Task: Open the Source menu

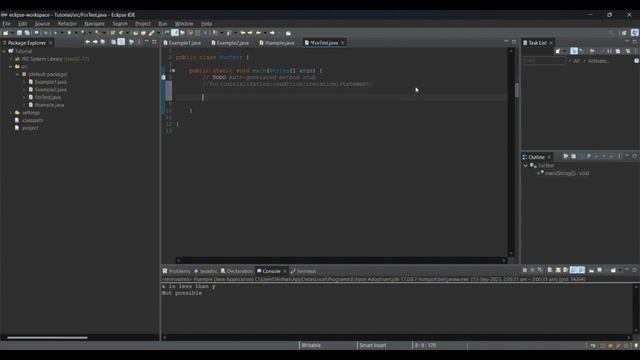Action: pyautogui.click(x=42, y=24)
